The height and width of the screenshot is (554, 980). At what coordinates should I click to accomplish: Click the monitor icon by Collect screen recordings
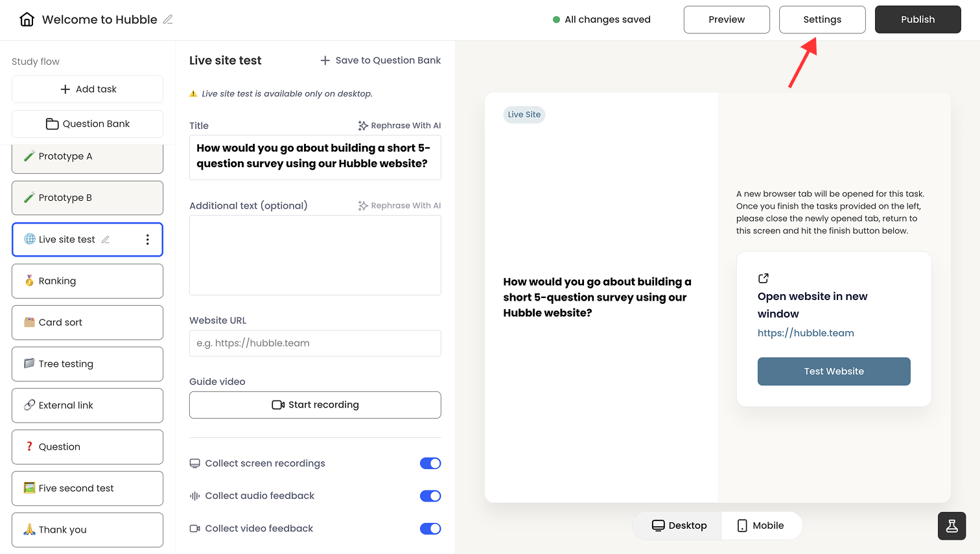click(194, 463)
